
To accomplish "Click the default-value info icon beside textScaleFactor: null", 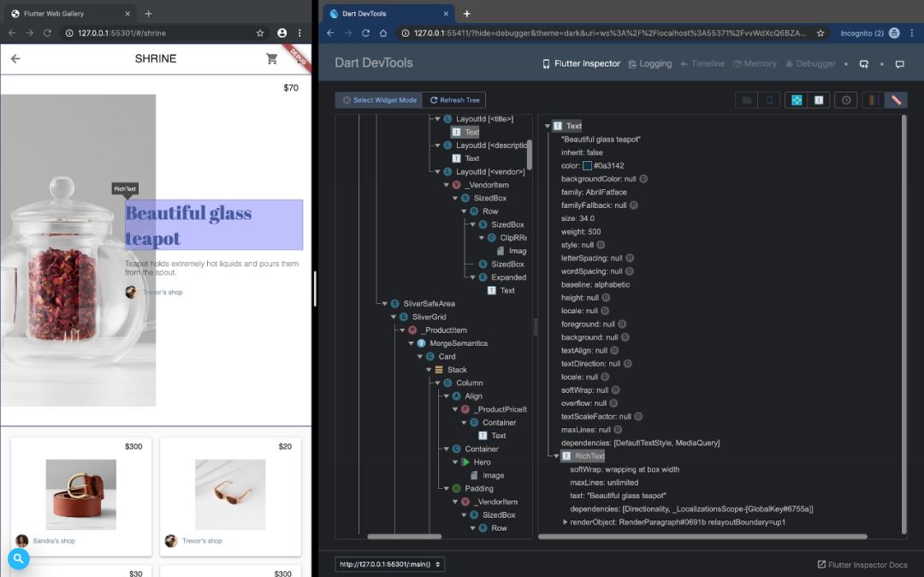I will [638, 416].
